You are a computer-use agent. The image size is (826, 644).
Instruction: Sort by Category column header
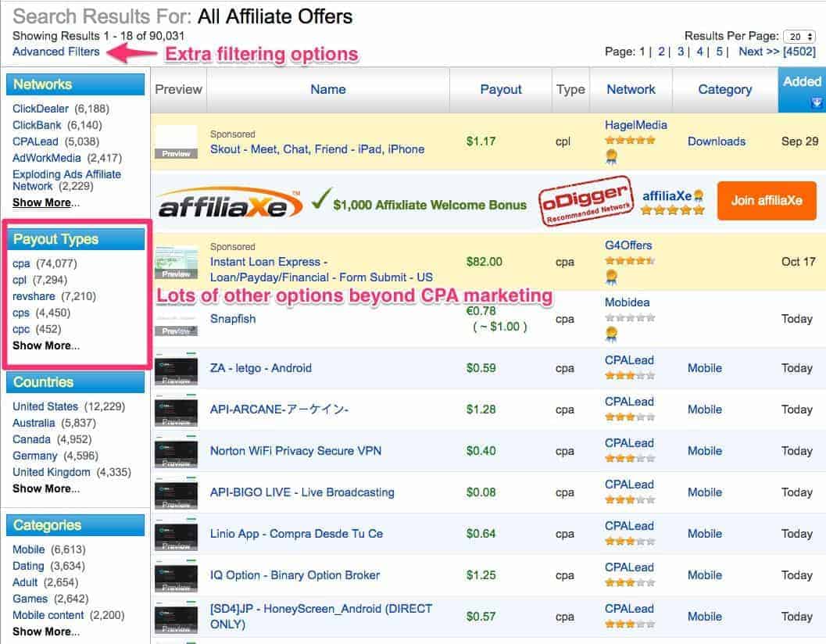tap(725, 90)
